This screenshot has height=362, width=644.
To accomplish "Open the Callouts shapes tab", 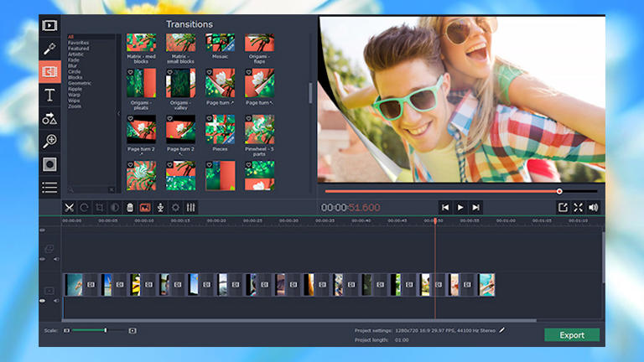I will coord(49,119).
